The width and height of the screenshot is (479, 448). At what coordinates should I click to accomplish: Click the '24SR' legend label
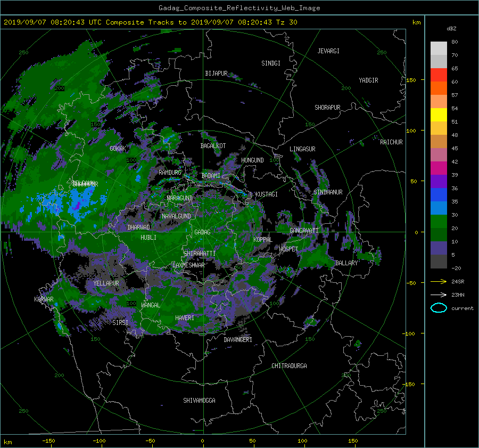(458, 281)
